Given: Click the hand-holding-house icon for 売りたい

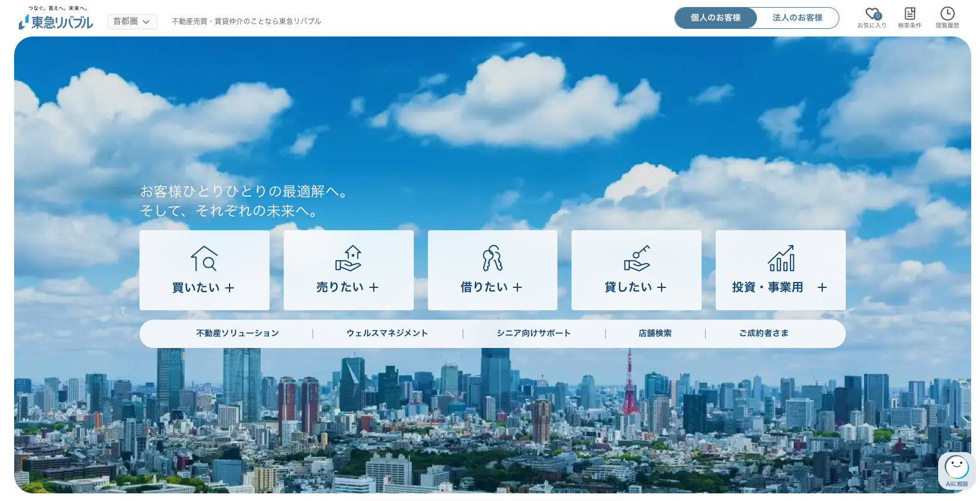Looking at the screenshot, I should (x=348, y=258).
